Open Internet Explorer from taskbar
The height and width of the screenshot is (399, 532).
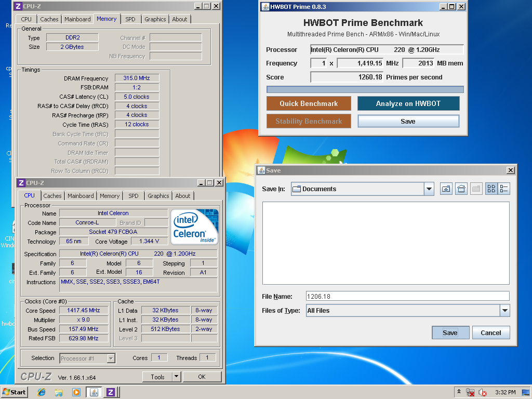[x=42, y=392]
